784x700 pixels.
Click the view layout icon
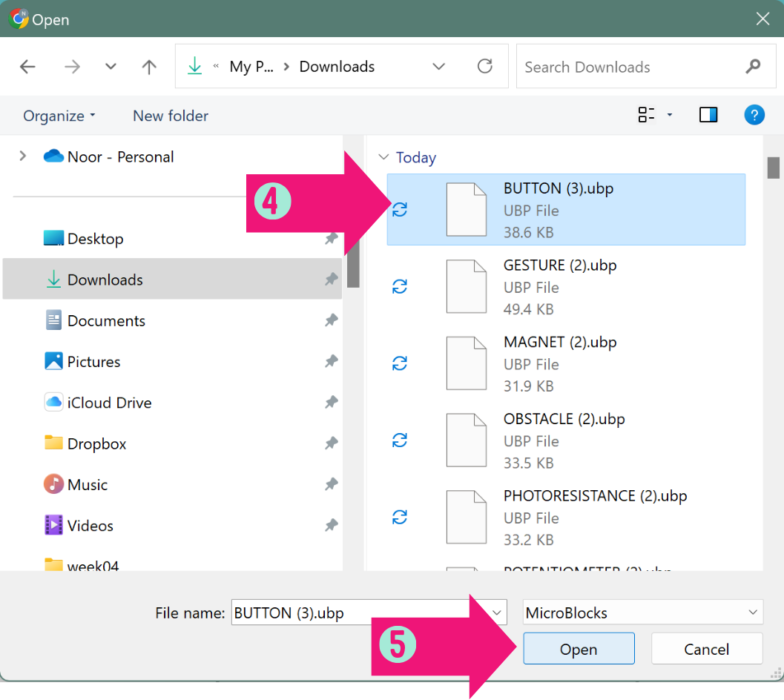point(647,115)
